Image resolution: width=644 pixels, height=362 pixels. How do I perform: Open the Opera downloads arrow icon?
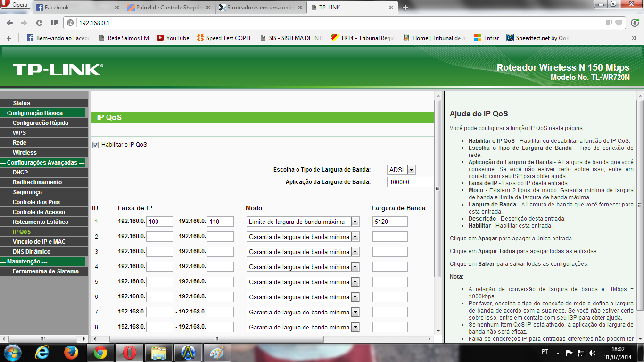(634, 23)
